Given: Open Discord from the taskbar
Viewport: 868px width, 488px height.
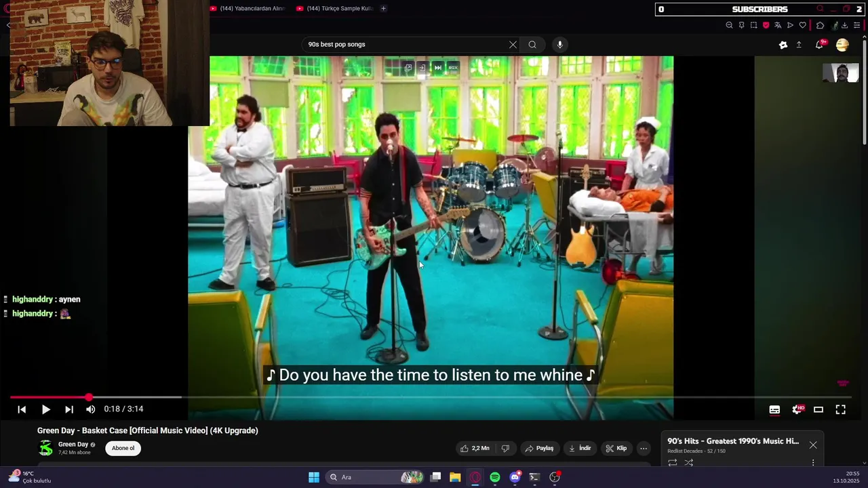Looking at the screenshot, I should [x=515, y=477].
